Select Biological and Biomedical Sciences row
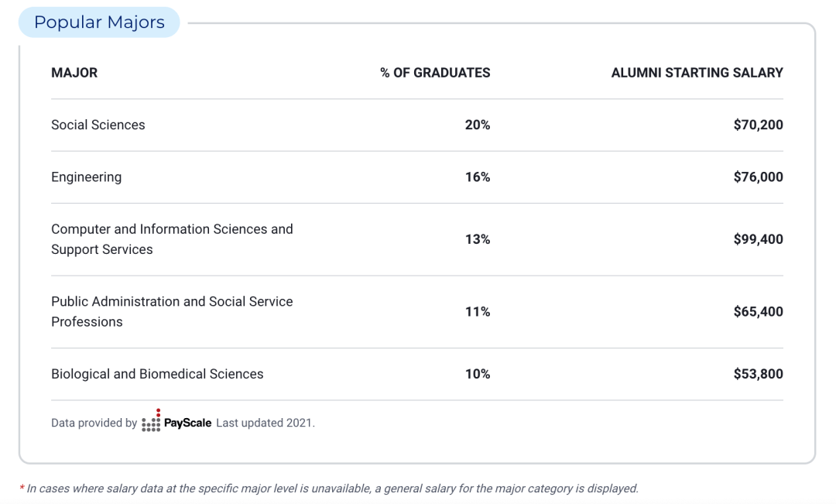Viewport: 836px width, 504px height. click(417, 374)
